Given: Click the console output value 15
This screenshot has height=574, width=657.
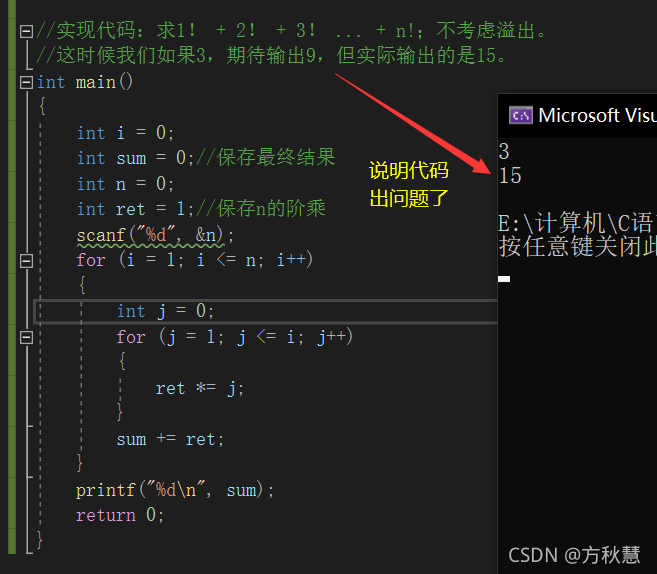Looking at the screenshot, I should (510, 176).
